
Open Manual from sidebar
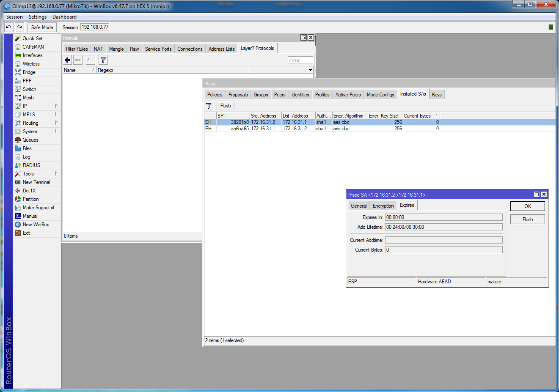30,216
